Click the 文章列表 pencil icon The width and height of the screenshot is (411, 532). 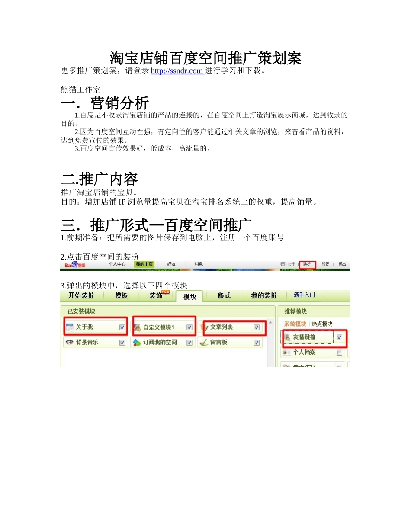pos(204,327)
